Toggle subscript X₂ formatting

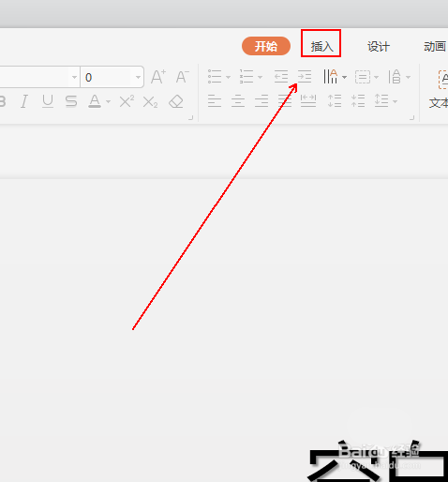[x=150, y=102]
